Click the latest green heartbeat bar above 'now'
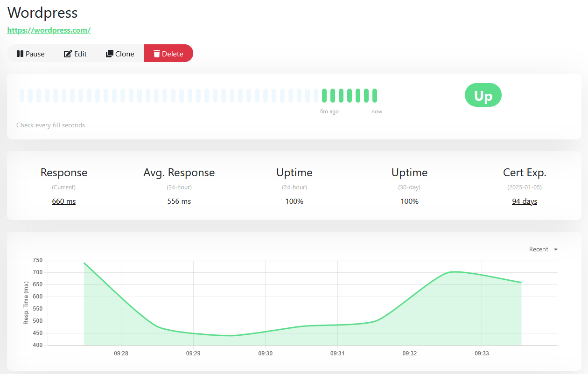 pos(375,95)
